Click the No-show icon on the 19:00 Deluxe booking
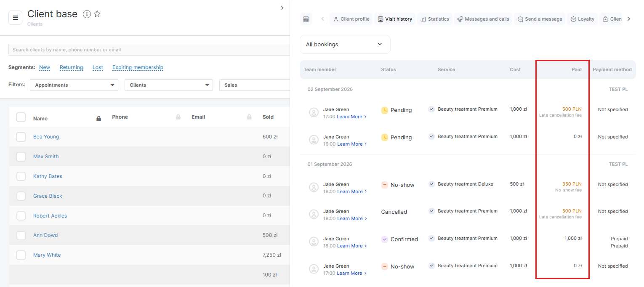The height and width of the screenshot is (287, 644). coord(385,185)
